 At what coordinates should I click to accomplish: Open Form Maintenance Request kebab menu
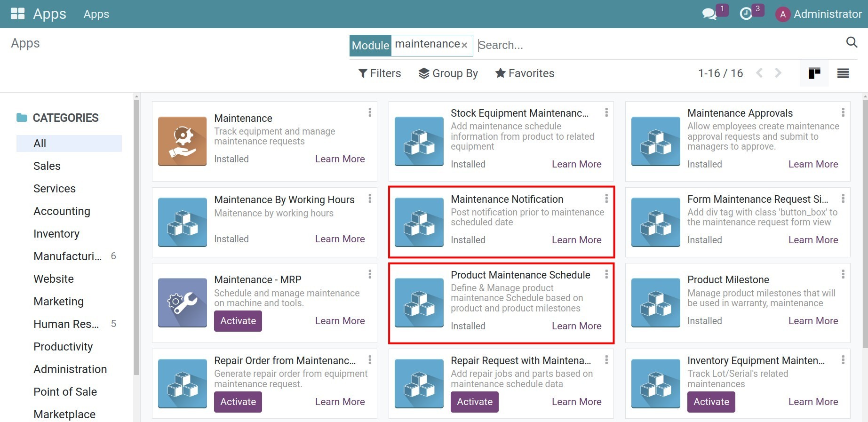click(843, 199)
